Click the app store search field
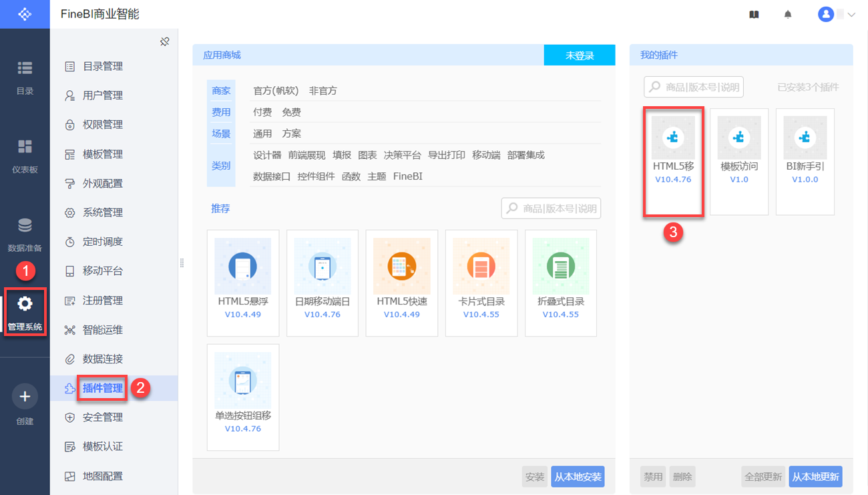This screenshot has width=868, height=495. click(x=551, y=208)
